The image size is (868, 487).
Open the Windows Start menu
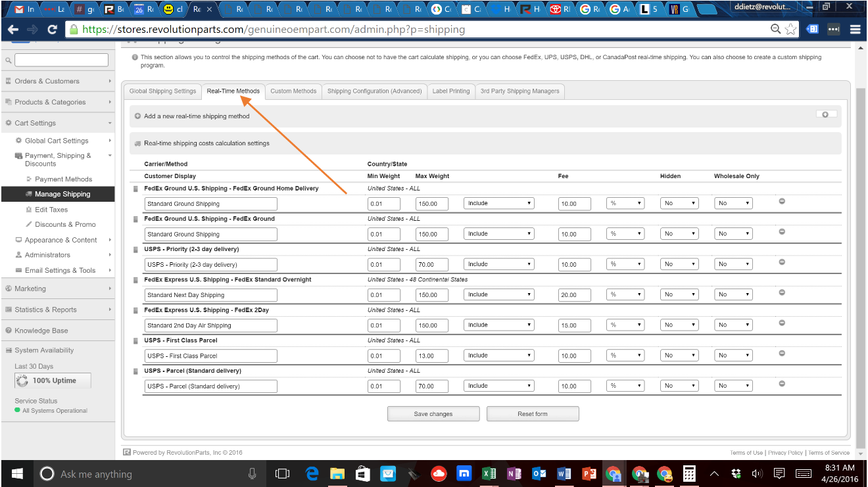pos(16,473)
